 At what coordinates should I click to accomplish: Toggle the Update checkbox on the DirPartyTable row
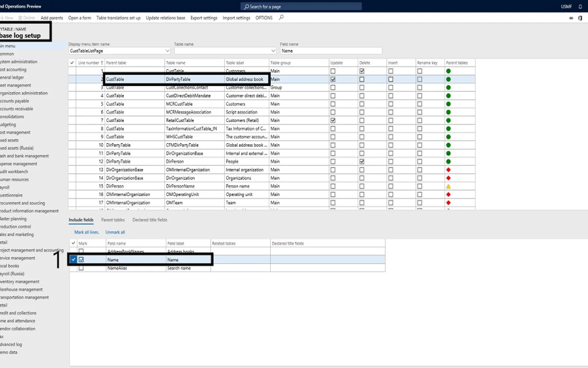(x=333, y=79)
